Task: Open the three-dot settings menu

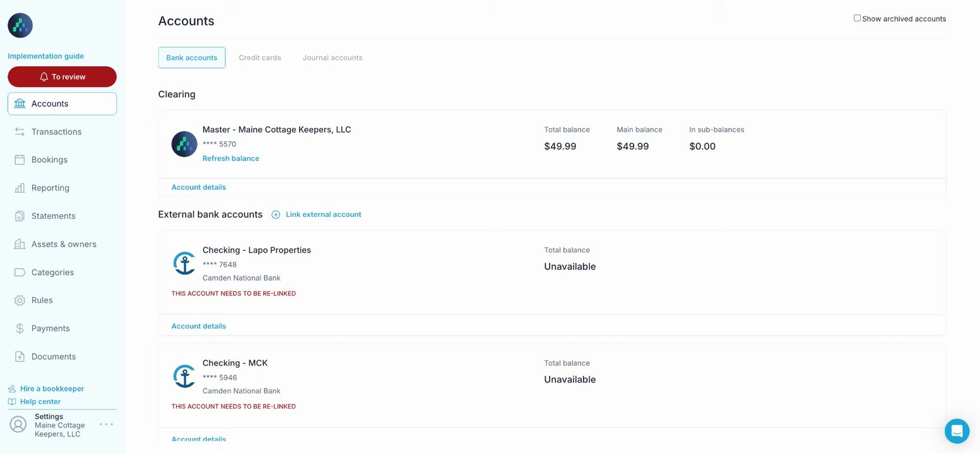Action: 107,424
